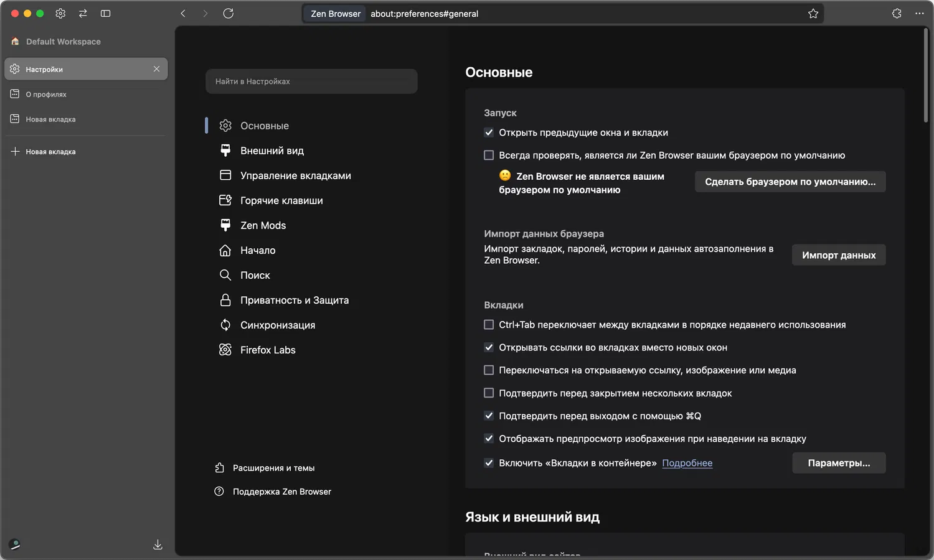Go to Приватность и Защита section
The width and height of the screenshot is (934, 560).
[x=294, y=300]
